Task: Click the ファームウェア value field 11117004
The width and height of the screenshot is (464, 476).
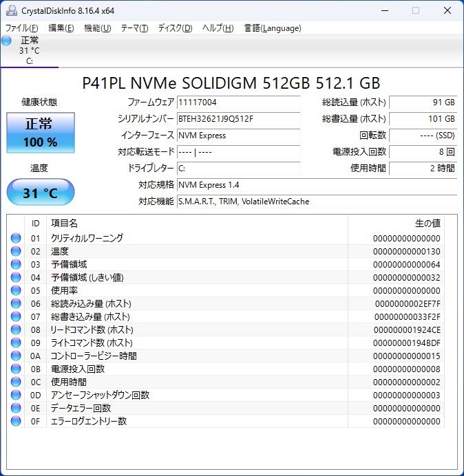Action: 238,102
